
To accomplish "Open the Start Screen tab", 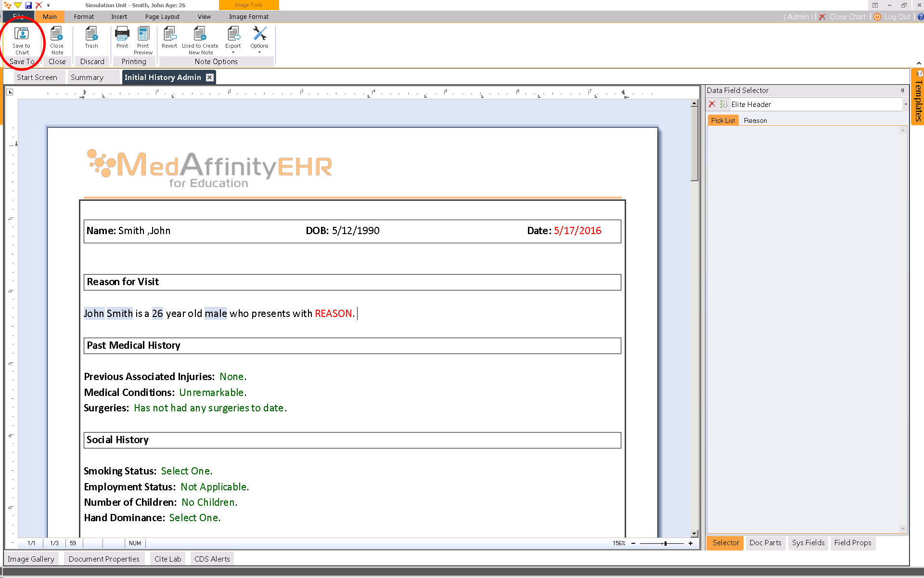I will point(37,78).
